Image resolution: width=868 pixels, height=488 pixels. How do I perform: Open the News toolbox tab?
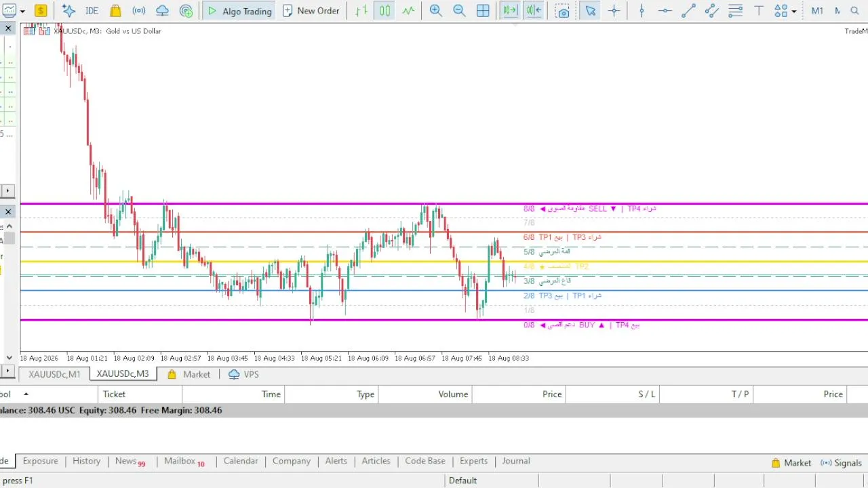(x=130, y=462)
